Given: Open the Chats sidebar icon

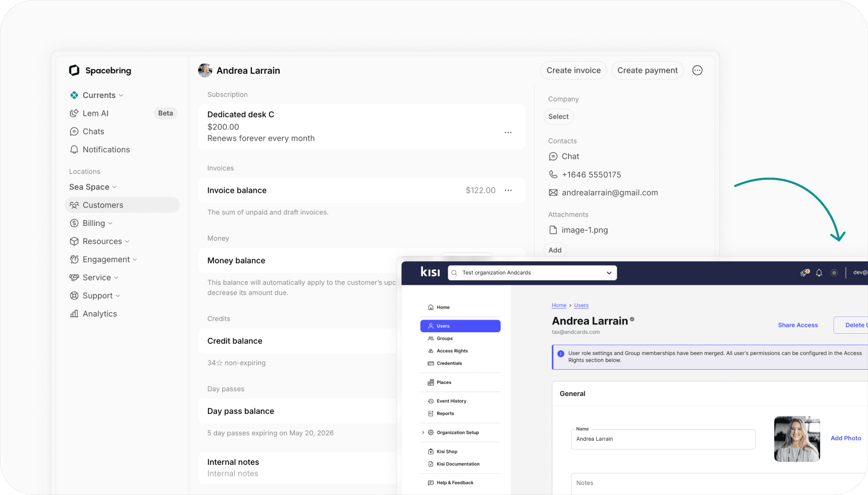Looking at the screenshot, I should coord(74,132).
